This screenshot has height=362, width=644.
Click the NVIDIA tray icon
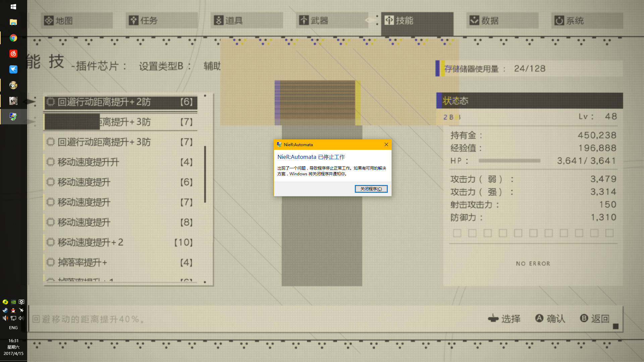point(13,302)
